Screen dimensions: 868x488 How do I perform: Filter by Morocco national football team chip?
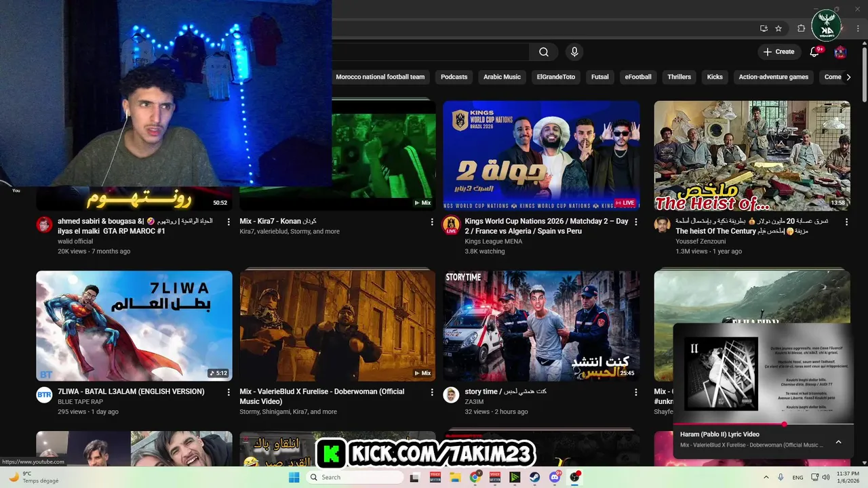(x=380, y=77)
